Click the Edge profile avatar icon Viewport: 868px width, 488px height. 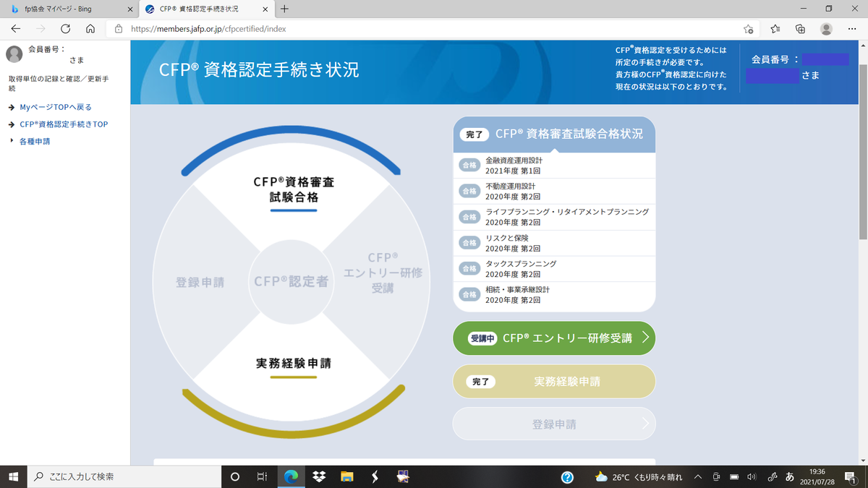(x=825, y=30)
